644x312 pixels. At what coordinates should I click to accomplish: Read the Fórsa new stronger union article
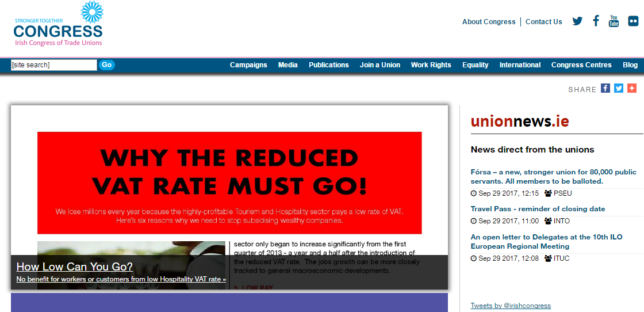553,176
